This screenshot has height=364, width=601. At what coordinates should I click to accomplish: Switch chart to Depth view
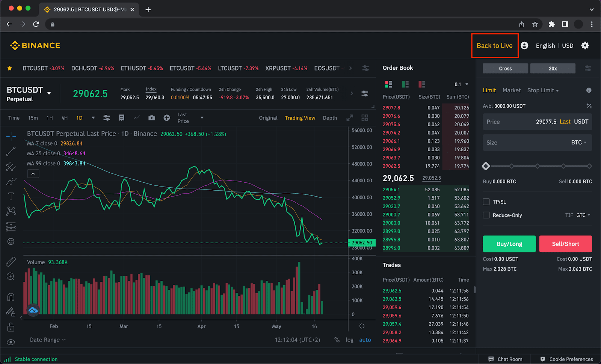coord(329,117)
